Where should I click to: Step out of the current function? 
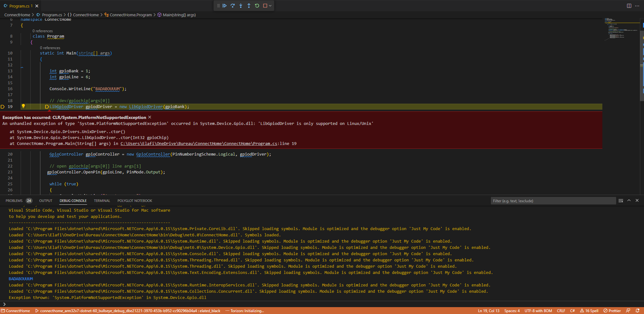click(x=249, y=6)
